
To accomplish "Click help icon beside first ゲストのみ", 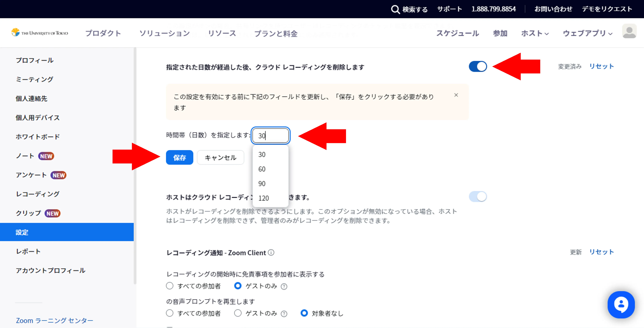I will click(284, 286).
